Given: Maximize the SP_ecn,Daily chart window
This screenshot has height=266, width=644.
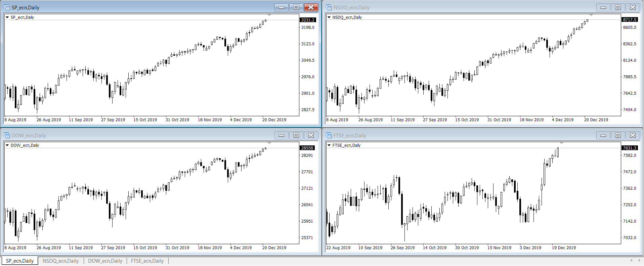Looking at the screenshot, I should 296,7.
